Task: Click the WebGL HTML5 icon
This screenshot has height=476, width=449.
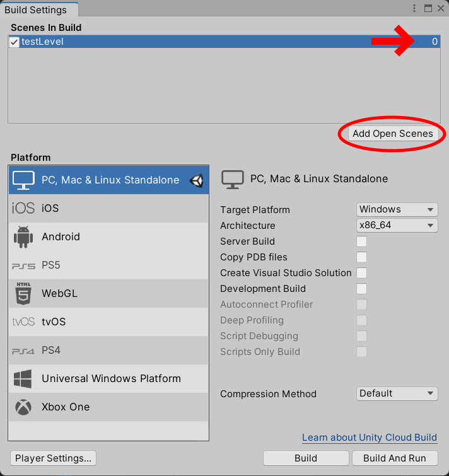Action: pos(23,293)
